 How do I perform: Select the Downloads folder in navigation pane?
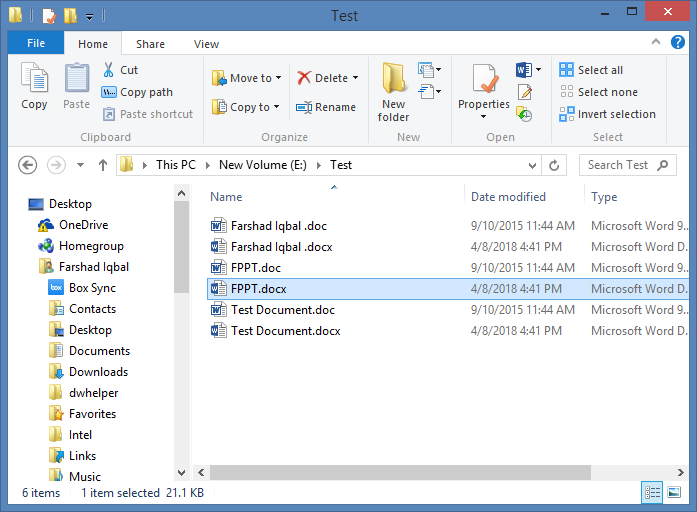(x=98, y=372)
